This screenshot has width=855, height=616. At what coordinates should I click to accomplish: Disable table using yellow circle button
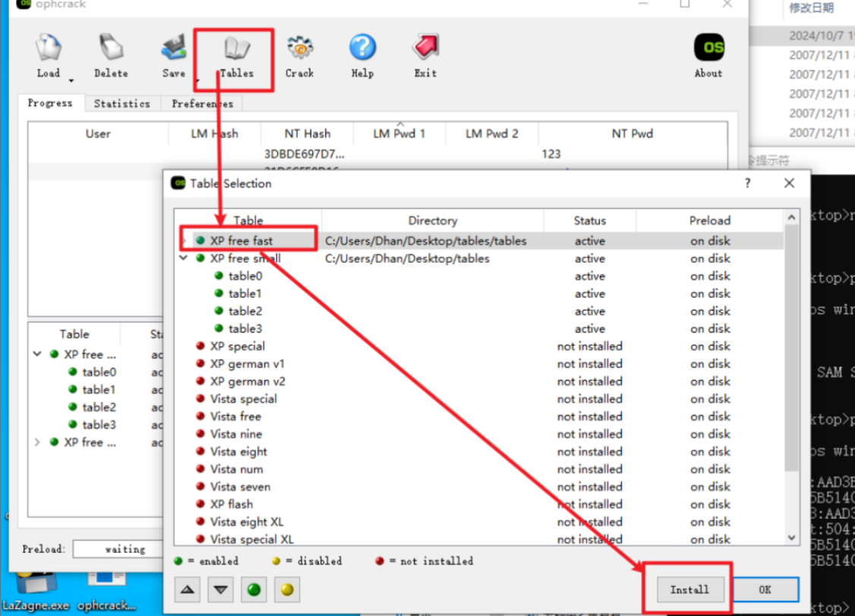287,590
